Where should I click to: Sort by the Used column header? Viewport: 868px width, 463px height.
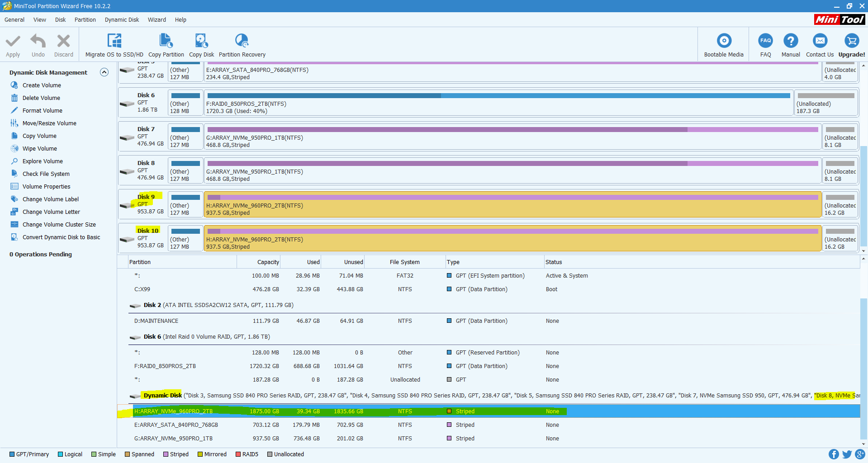[301, 262]
